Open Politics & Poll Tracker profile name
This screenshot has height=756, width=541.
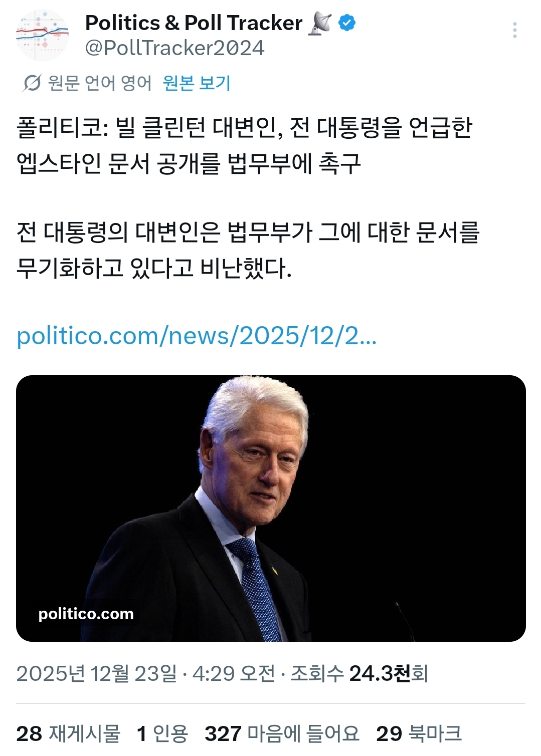194,23
